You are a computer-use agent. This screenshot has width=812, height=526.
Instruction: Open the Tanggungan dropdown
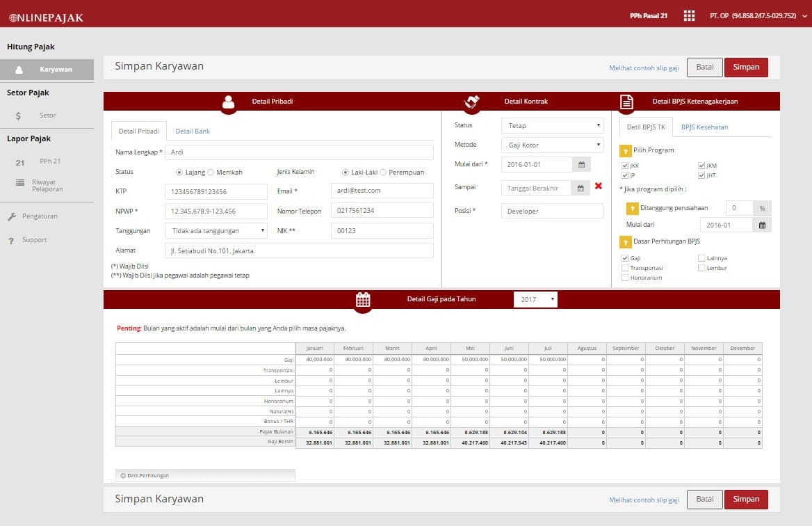[x=216, y=230]
